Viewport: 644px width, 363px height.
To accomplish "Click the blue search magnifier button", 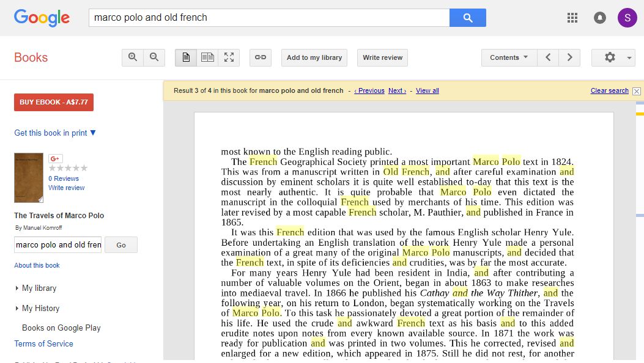I will coord(468,18).
